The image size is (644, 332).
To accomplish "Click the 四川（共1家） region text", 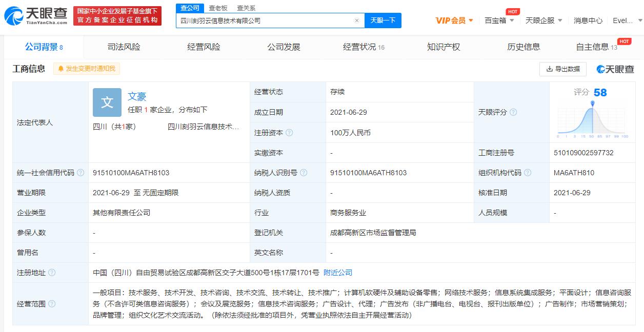I will click(114, 127).
